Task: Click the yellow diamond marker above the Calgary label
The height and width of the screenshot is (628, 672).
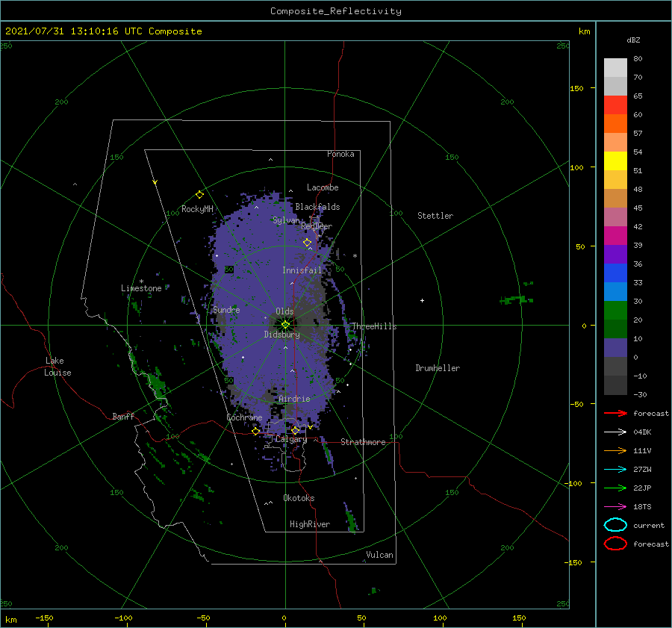Action: pos(295,430)
